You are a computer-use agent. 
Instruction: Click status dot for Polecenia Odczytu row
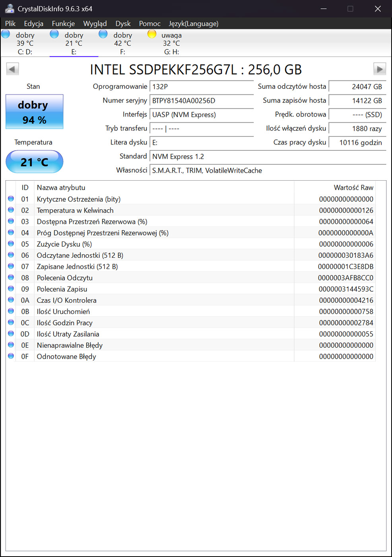pyautogui.click(x=11, y=277)
